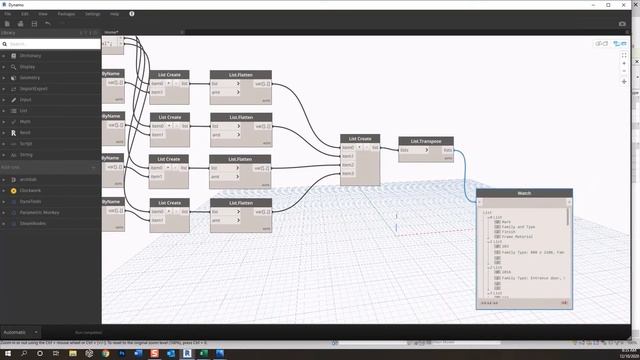The image size is (640, 360).
Task: Create a new Dynamo file from toolbar
Action: pos(7,24)
